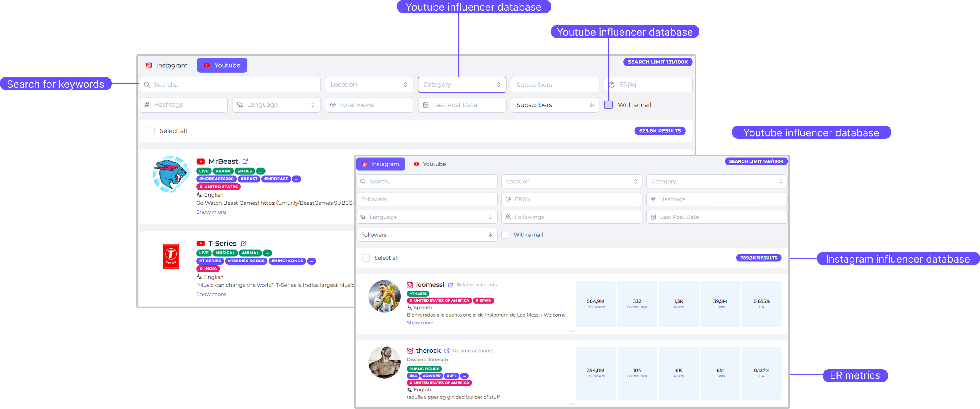The image size is (980, 409).
Task: Click therock 0.127% ER stat tile
Action: [x=762, y=373]
